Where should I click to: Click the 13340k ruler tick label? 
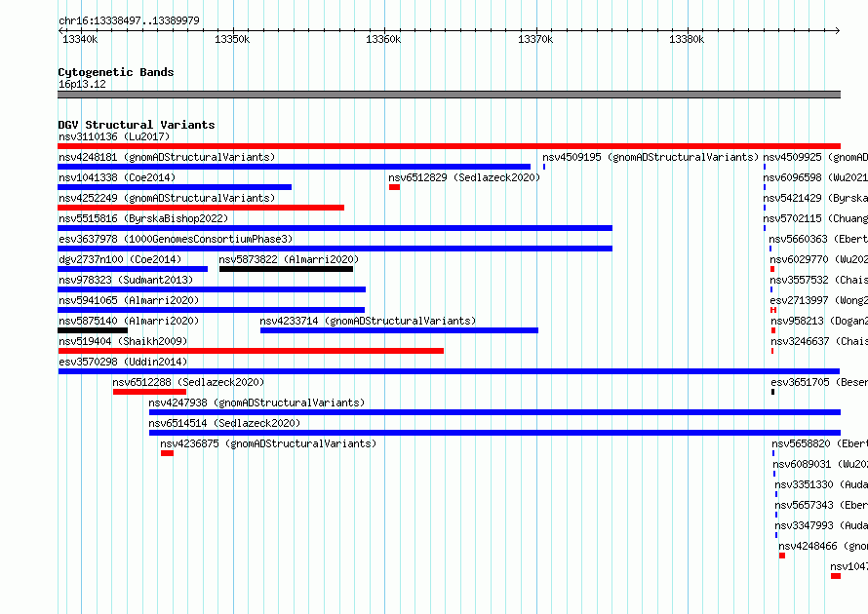pos(80,39)
